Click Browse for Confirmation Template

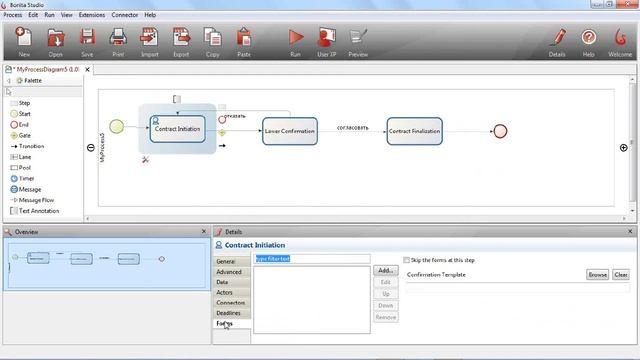click(598, 275)
